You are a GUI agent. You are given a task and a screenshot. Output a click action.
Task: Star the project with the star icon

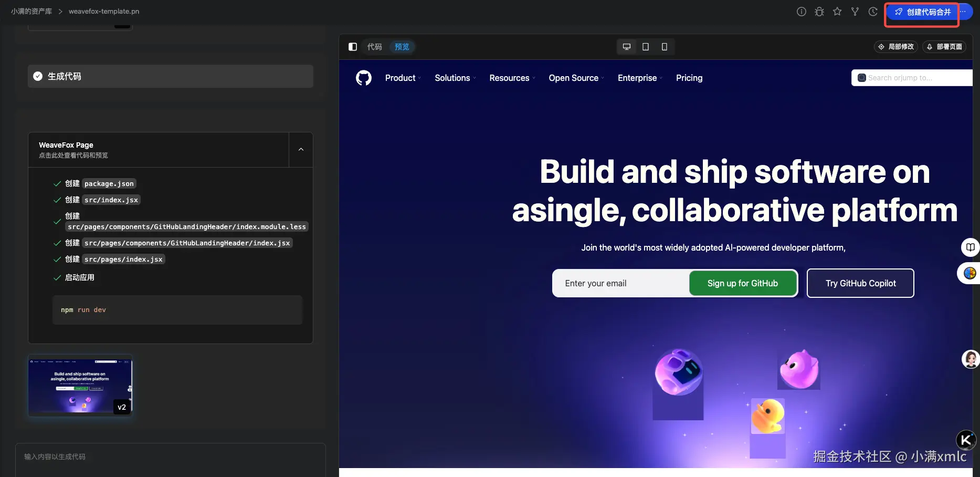(837, 12)
